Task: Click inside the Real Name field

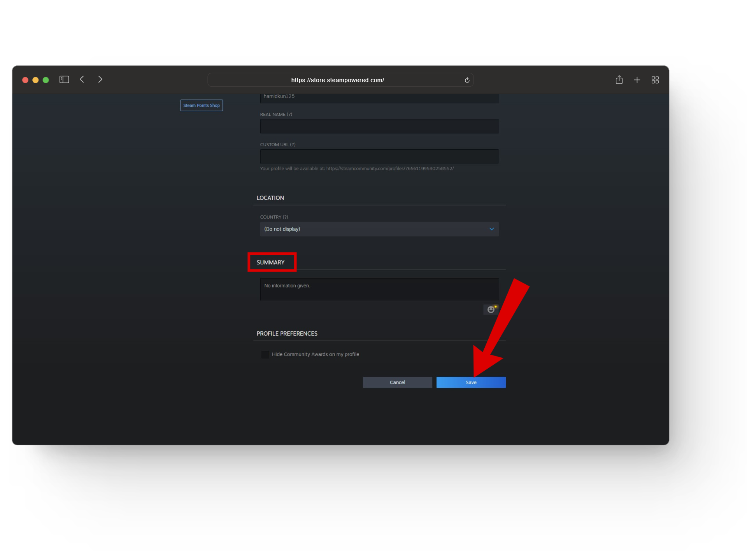Action: tap(379, 126)
